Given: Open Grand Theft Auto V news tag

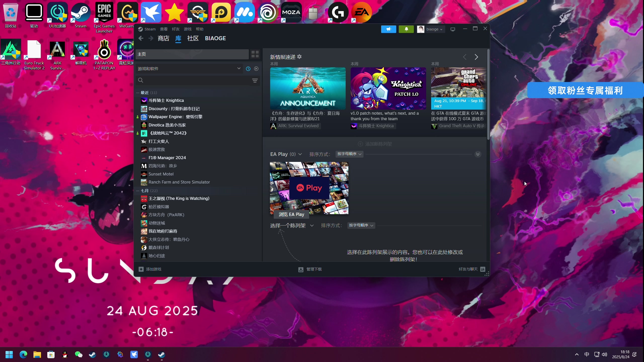Looking at the screenshot, I should tap(459, 126).
